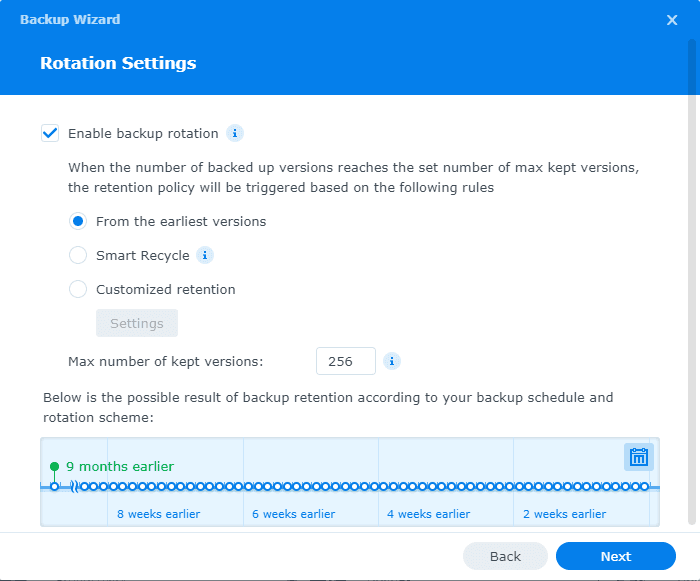Click the 8 weeks earlier timeline label
700x581 pixels.
[x=158, y=514]
